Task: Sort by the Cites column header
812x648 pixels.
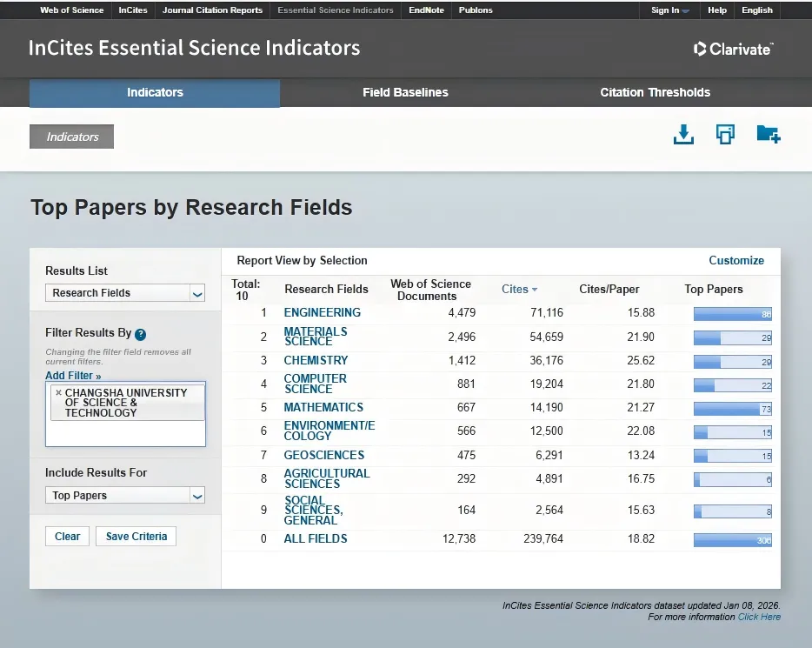Action: tap(519, 289)
